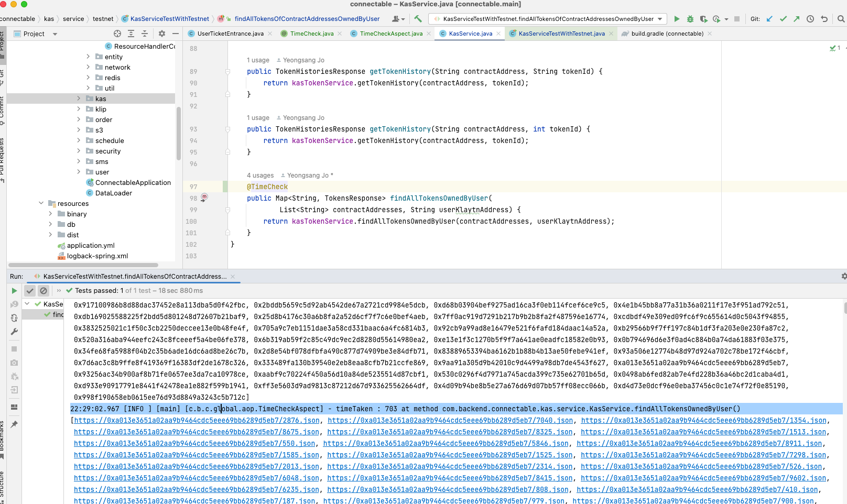Toggle Show Passed tests checkmark button

(x=30, y=291)
